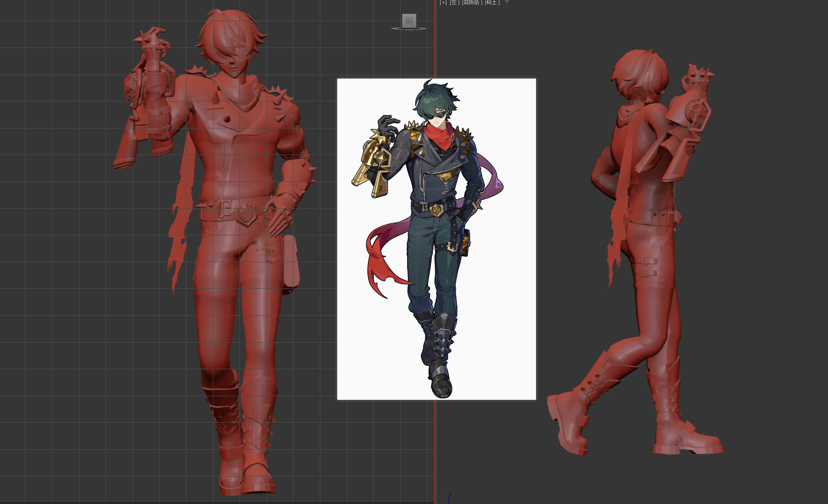Select the colored character reference image
This screenshot has width=828, height=504.
pyautogui.click(x=436, y=239)
